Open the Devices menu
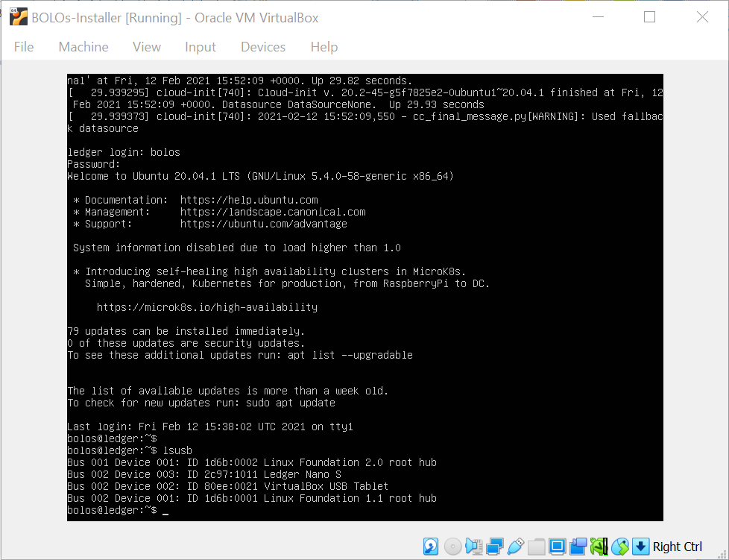The image size is (729, 560). coord(263,47)
